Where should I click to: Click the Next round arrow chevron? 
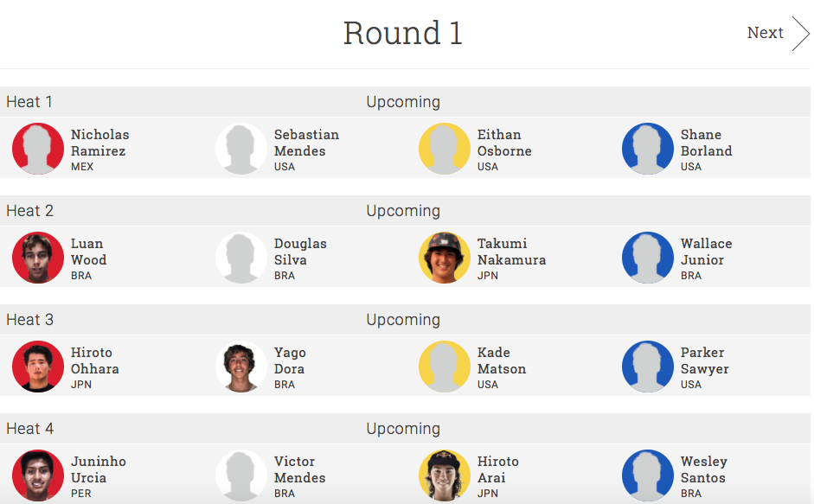tap(800, 34)
